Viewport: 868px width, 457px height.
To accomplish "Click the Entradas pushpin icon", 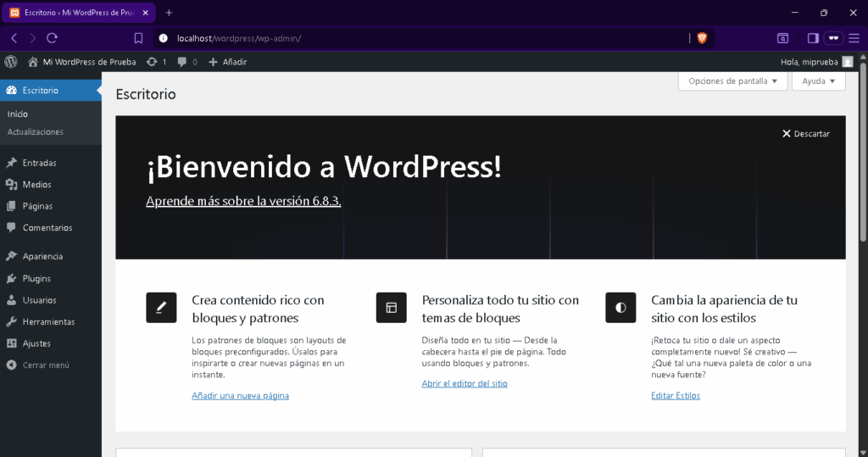I will [12, 163].
